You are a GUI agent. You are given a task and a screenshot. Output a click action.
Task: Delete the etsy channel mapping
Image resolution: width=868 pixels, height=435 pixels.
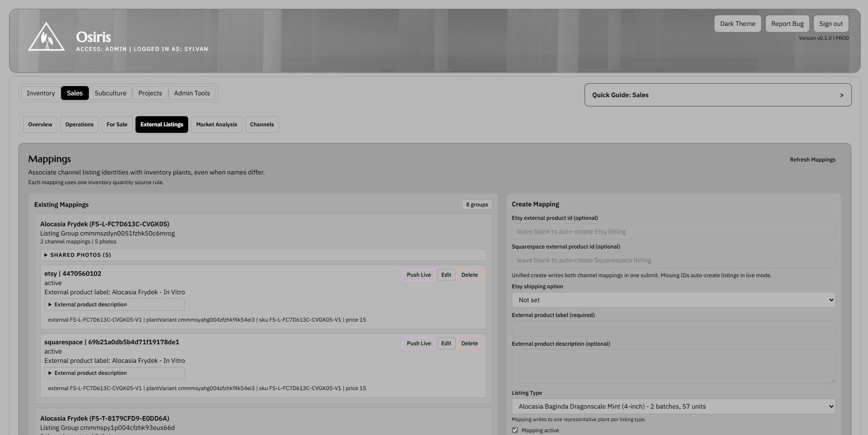click(469, 274)
